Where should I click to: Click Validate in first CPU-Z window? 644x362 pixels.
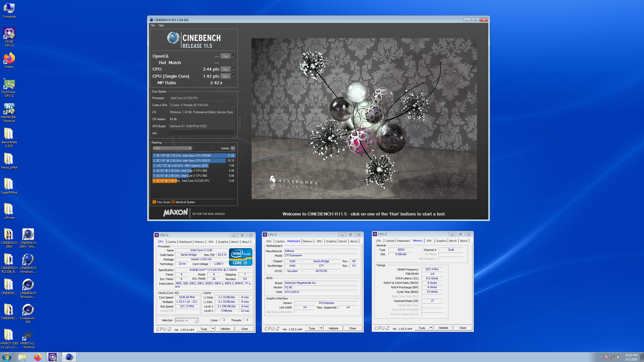[x=225, y=329]
